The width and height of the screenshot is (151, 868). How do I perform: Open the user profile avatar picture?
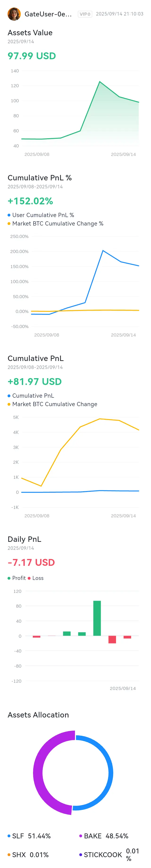pyautogui.click(x=14, y=14)
